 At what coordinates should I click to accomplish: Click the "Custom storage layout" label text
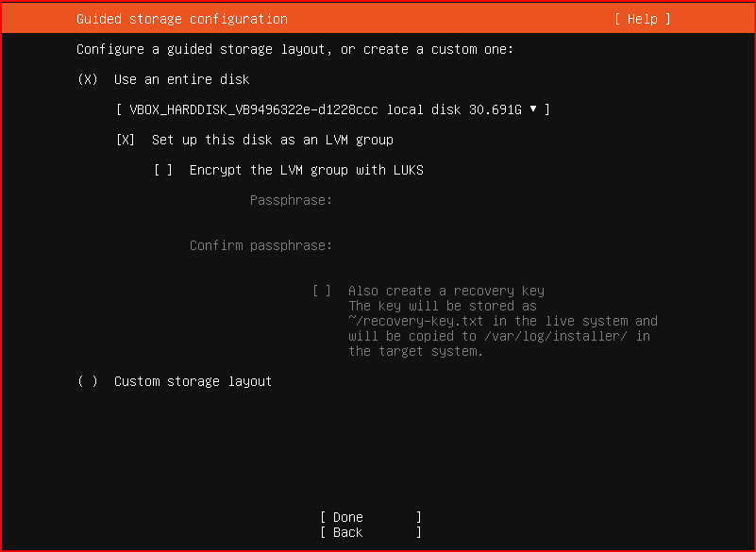coord(193,381)
